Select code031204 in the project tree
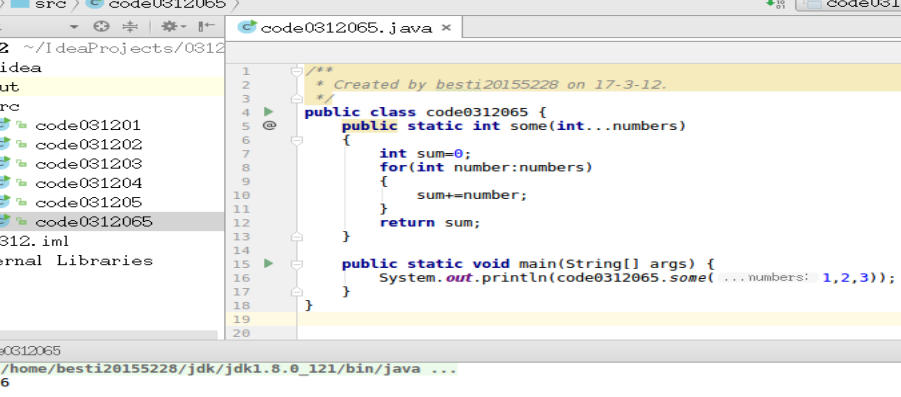Image resolution: width=901 pixels, height=397 pixels. tap(88, 183)
